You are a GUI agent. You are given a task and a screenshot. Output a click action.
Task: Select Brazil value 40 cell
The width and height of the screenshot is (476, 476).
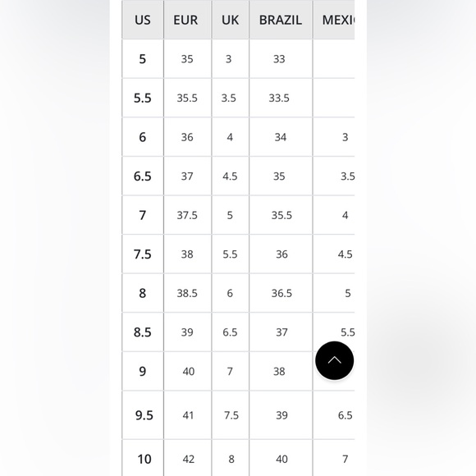click(281, 458)
